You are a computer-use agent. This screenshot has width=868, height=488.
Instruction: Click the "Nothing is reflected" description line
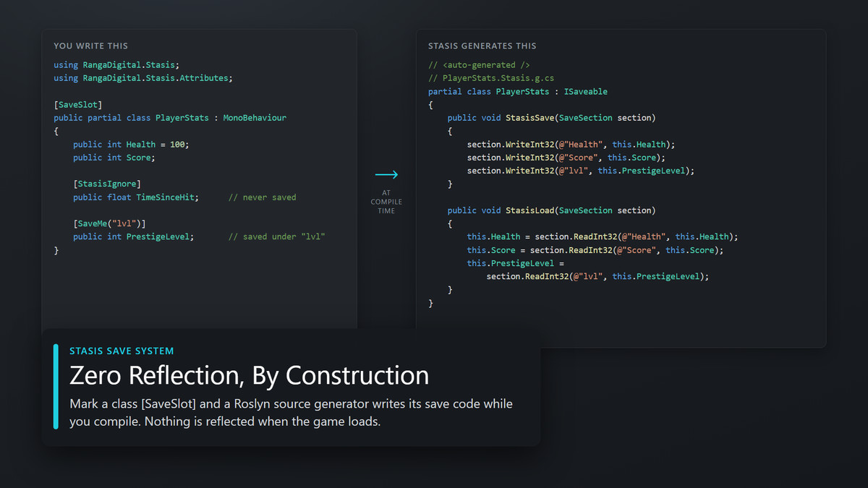pos(224,421)
